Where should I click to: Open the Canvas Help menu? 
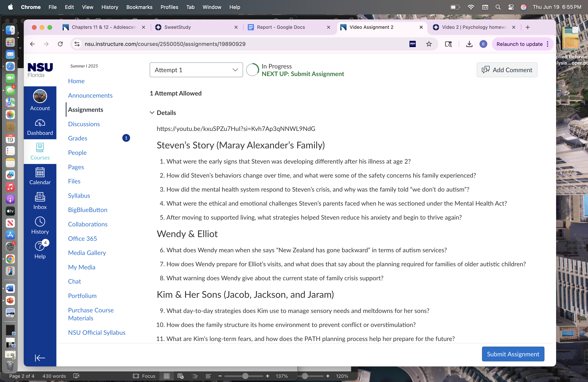click(x=40, y=250)
